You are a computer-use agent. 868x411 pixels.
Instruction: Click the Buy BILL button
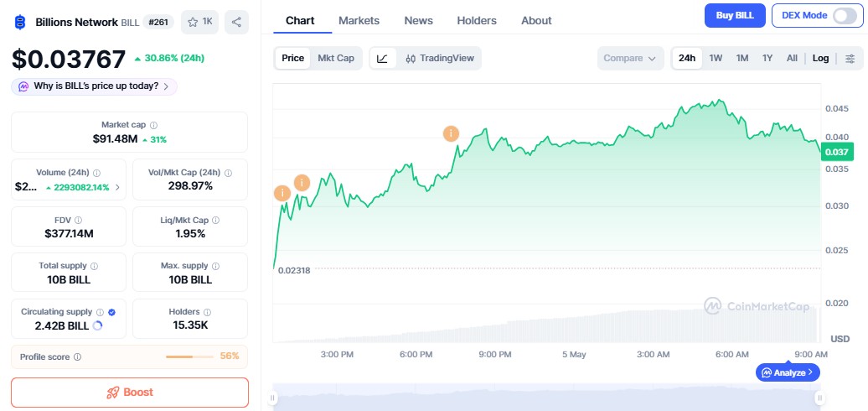pos(735,15)
